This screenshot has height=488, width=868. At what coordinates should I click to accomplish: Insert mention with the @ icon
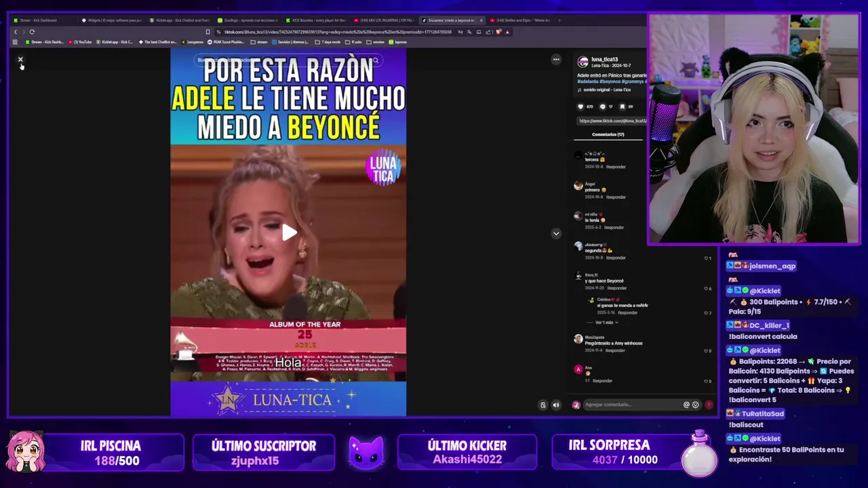click(686, 405)
